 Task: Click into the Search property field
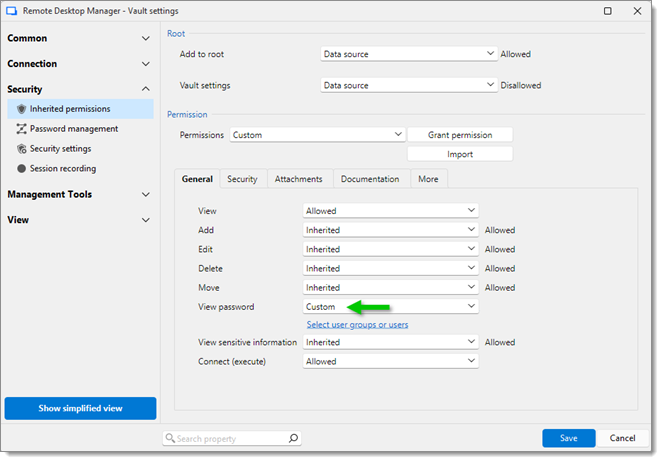click(232, 438)
